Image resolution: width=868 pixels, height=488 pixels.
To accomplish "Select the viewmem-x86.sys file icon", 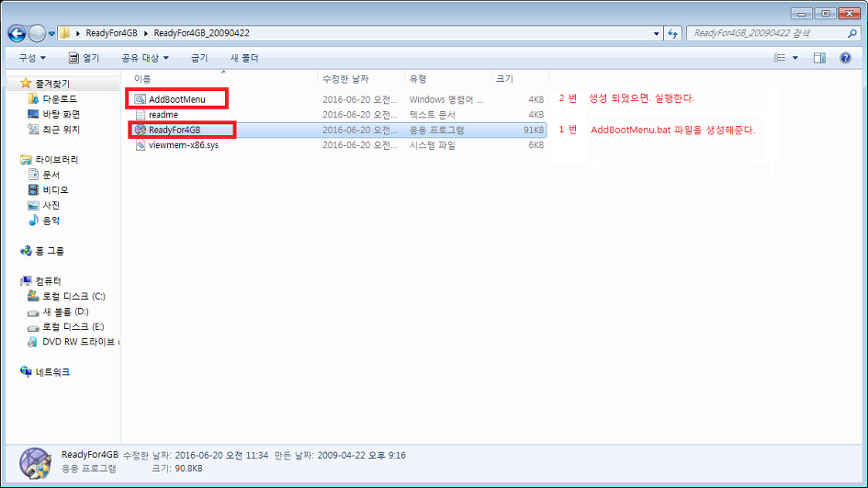I will coord(140,145).
